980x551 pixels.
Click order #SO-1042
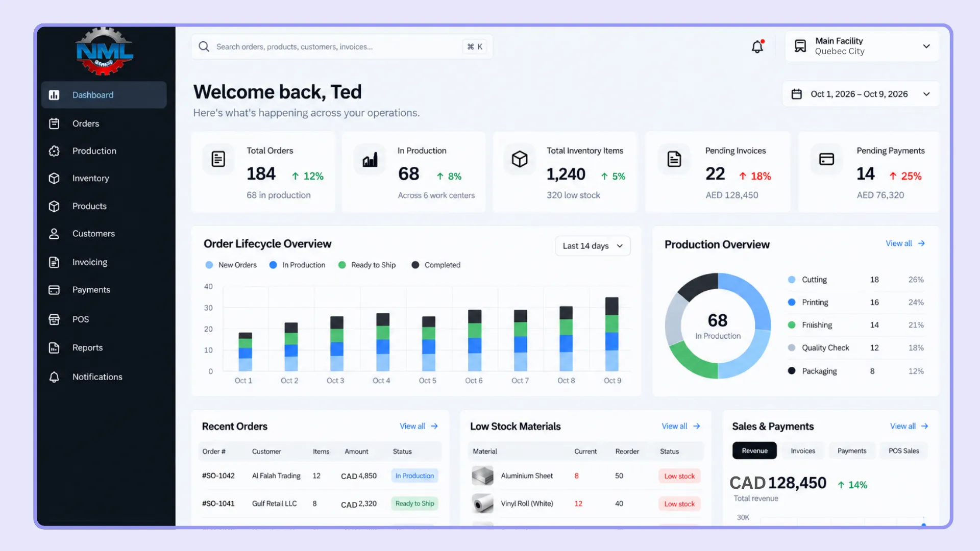[x=218, y=475]
